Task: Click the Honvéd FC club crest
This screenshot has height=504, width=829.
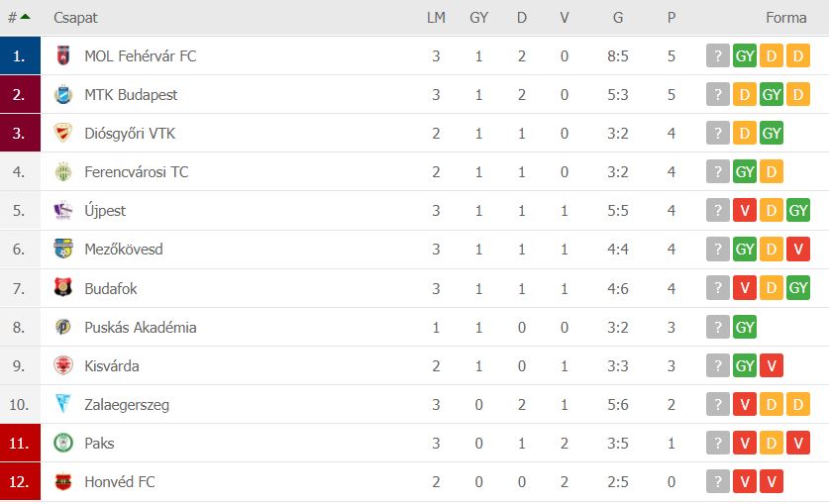Action: pos(63,481)
